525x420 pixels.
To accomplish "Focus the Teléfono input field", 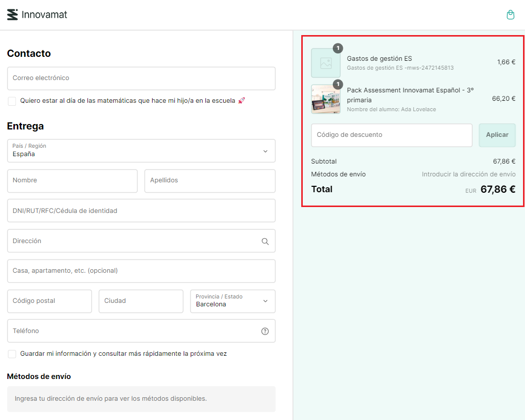I will coord(141,331).
